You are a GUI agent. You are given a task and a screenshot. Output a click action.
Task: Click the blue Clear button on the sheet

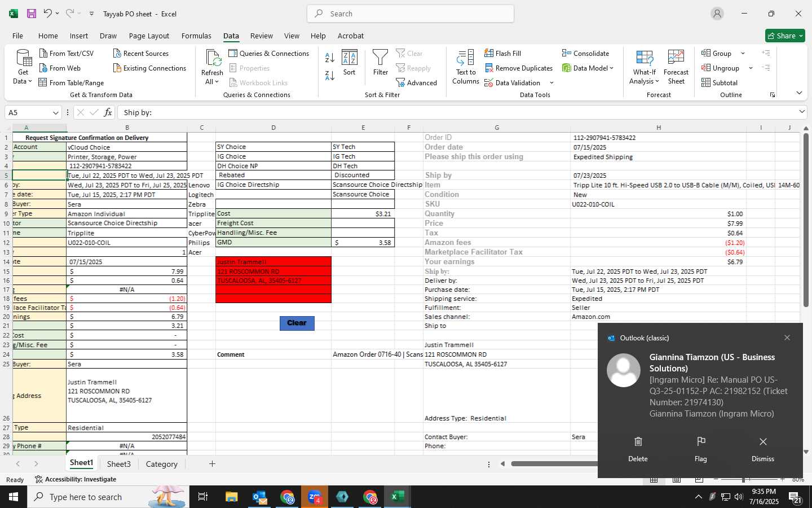[297, 323]
